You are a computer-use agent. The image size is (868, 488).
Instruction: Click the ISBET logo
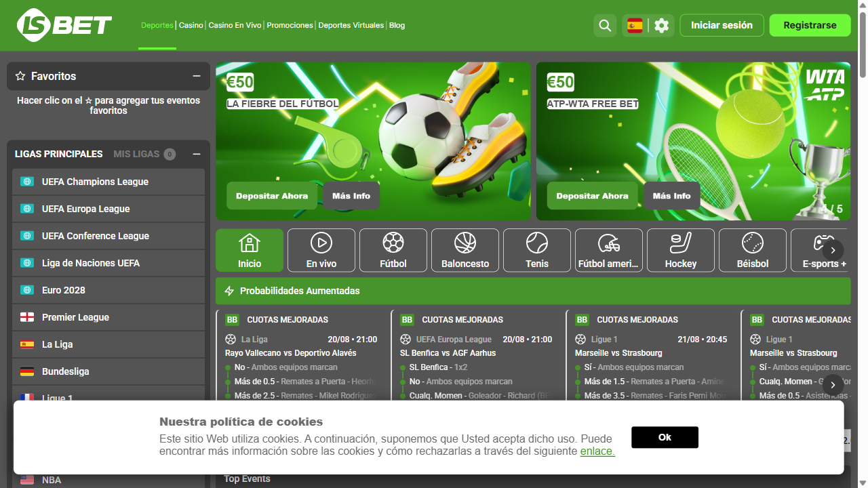pos(64,25)
